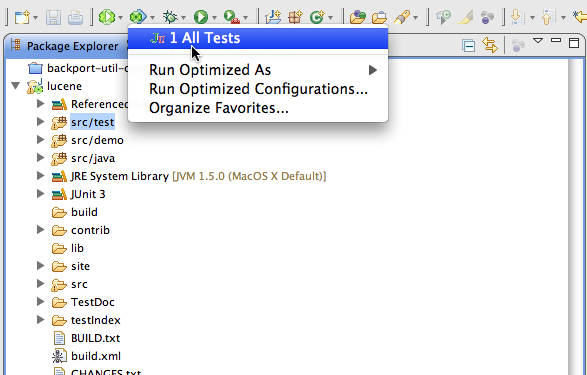
Task: Choose '1 All Tests' from the menu
Action: point(258,38)
